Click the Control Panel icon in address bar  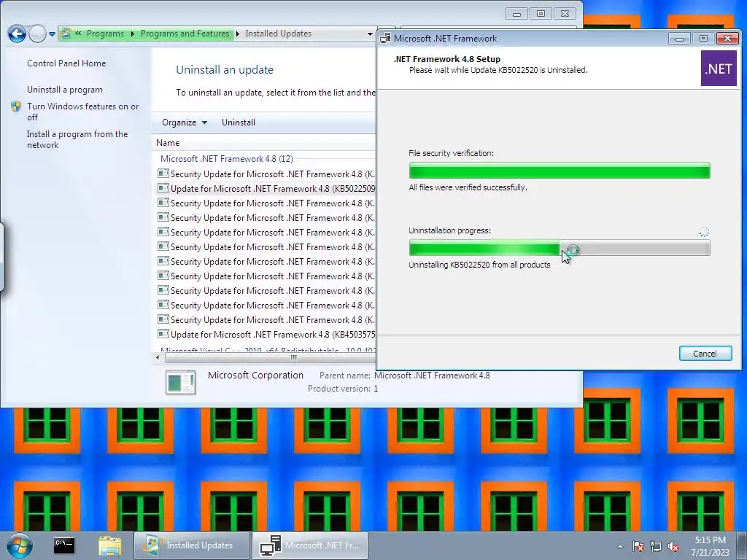66,34
